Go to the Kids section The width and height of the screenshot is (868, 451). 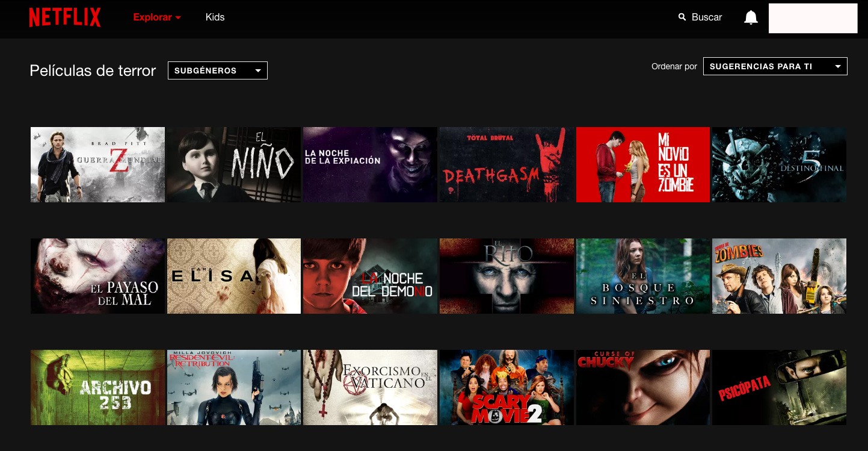(215, 17)
